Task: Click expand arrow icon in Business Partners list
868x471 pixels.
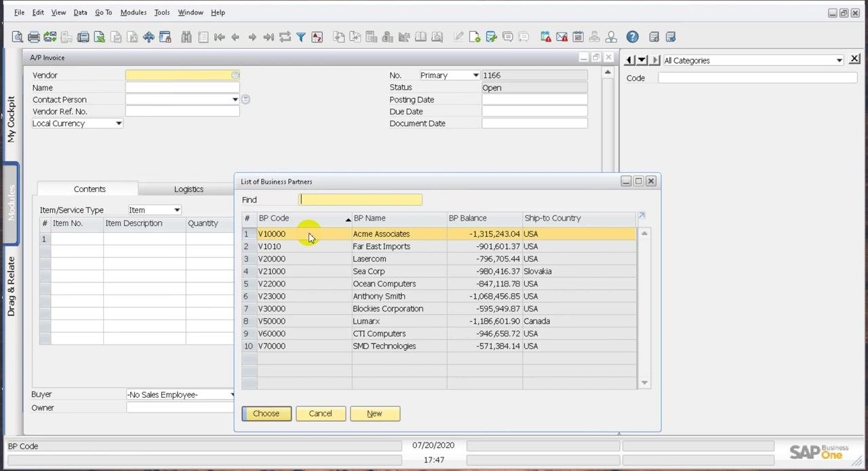Action: tap(642, 216)
